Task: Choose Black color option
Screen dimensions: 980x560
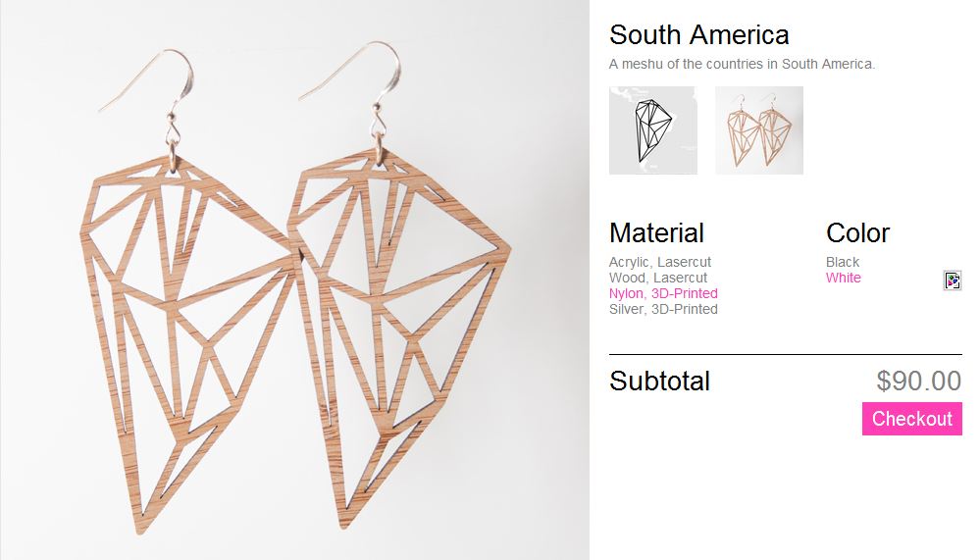Action: click(x=843, y=262)
